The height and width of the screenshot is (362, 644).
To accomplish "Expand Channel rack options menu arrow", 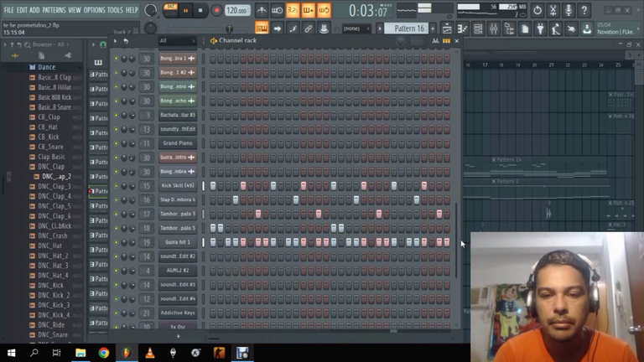I will [115, 40].
